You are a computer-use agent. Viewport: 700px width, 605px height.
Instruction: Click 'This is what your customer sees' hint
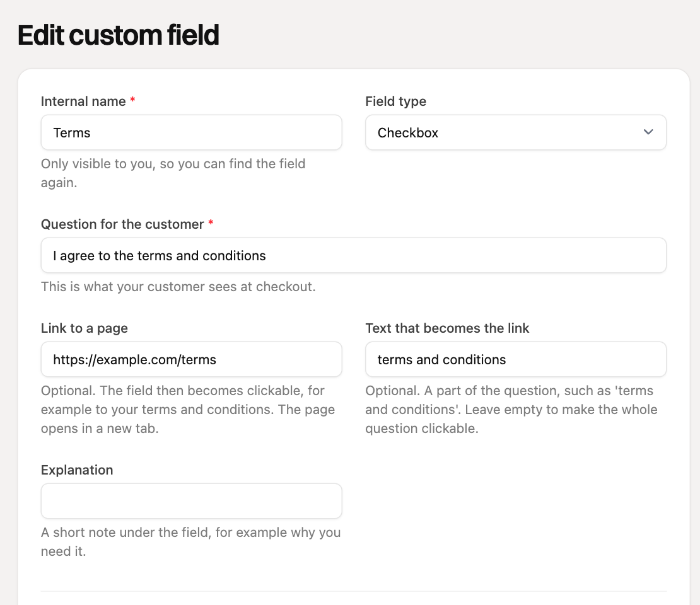point(178,287)
